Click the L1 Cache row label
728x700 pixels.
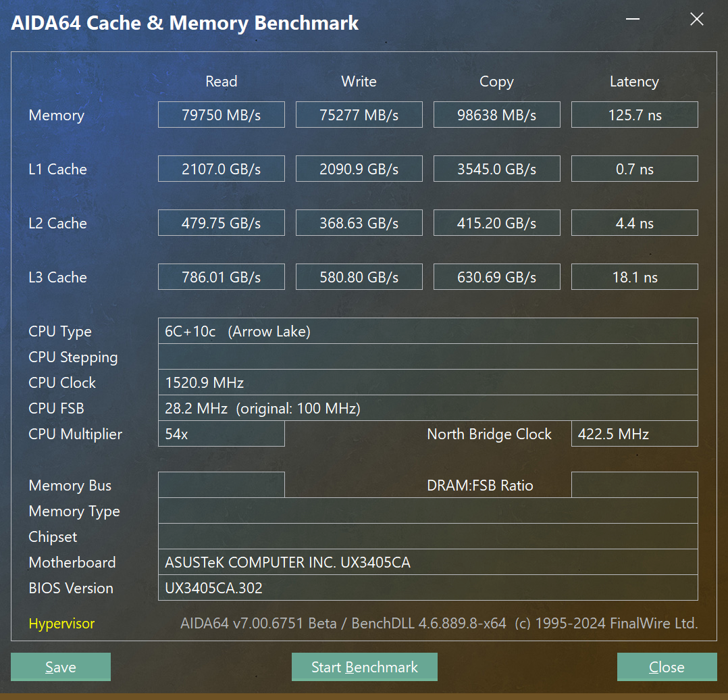point(57,169)
